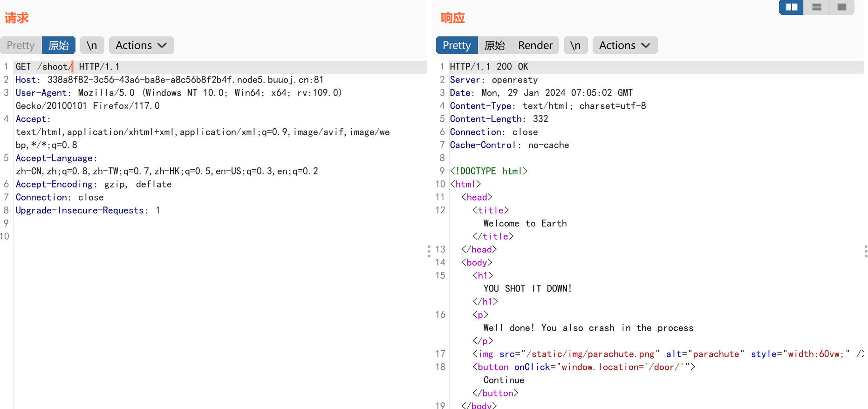This screenshot has height=409, width=868.
Task: Click the 请求 request panel heading
Action: tap(17, 18)
